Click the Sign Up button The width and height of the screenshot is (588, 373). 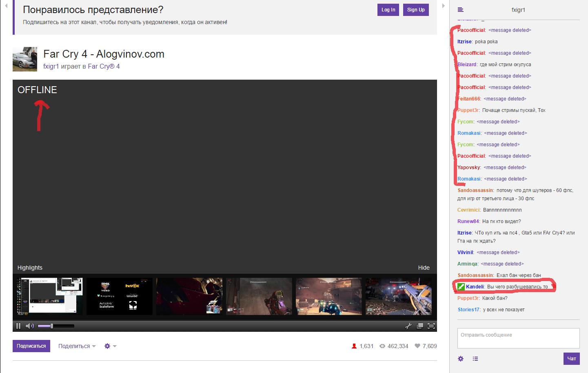tap(416, 10)
